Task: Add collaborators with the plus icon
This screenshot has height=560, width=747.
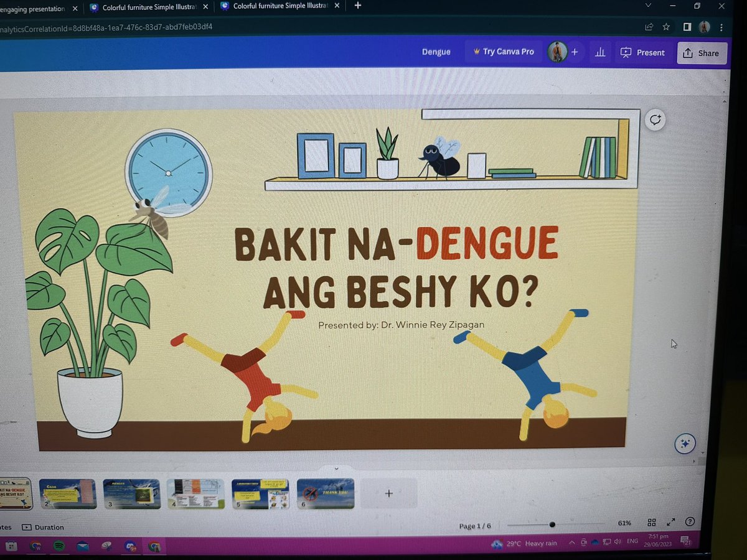Action: [x=575, y=53]
